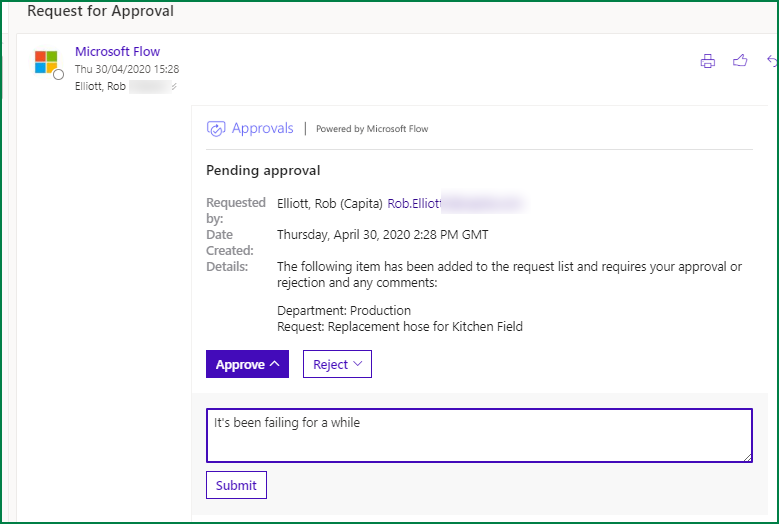The width and height of the screenshot is (779, 524).
Task: Submit the approval comment
Action: (236, 485)
